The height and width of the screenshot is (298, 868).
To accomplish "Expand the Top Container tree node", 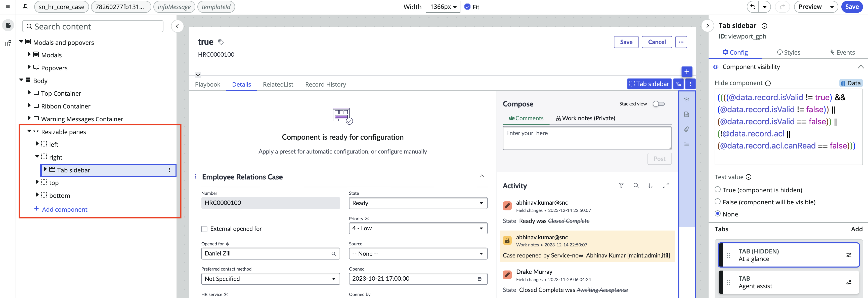I will pyautogui.click(x=29, y=93).
